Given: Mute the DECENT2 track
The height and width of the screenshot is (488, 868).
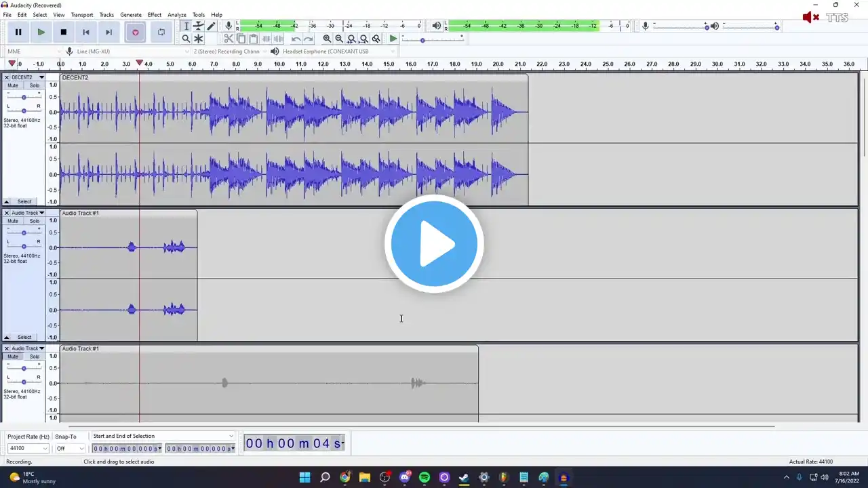Looking at the screenshot, I should click(x=13, y=85).
